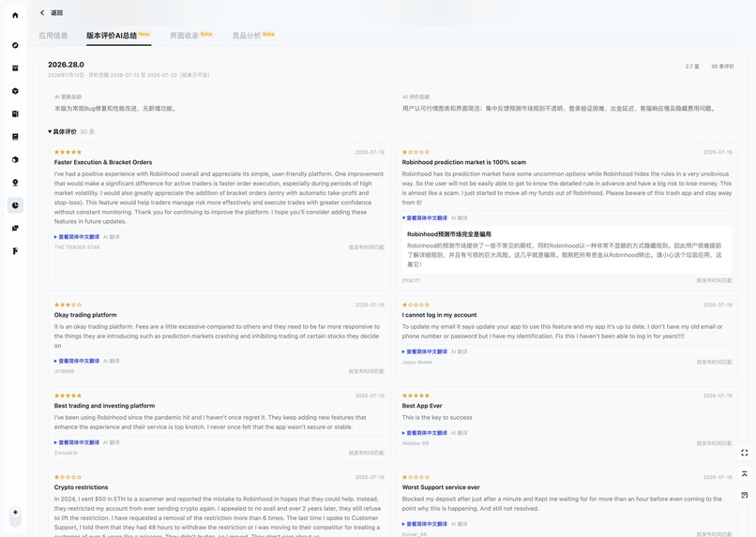The height and width of the screenshot is (537, 756).
Task: Click the review title Worst Support service ever
Action: point(441,487)
